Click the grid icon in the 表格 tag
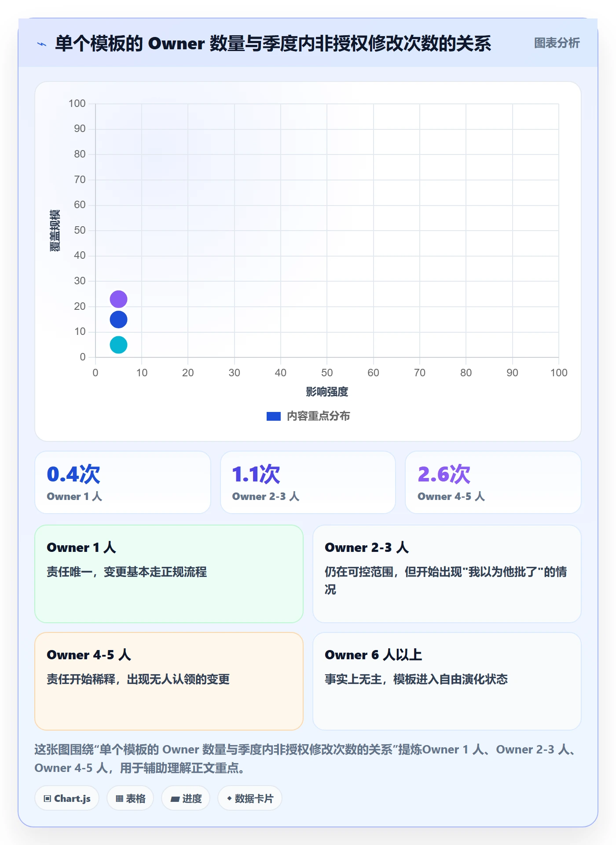This screenshot has width=616, height=845. point(119,799)
